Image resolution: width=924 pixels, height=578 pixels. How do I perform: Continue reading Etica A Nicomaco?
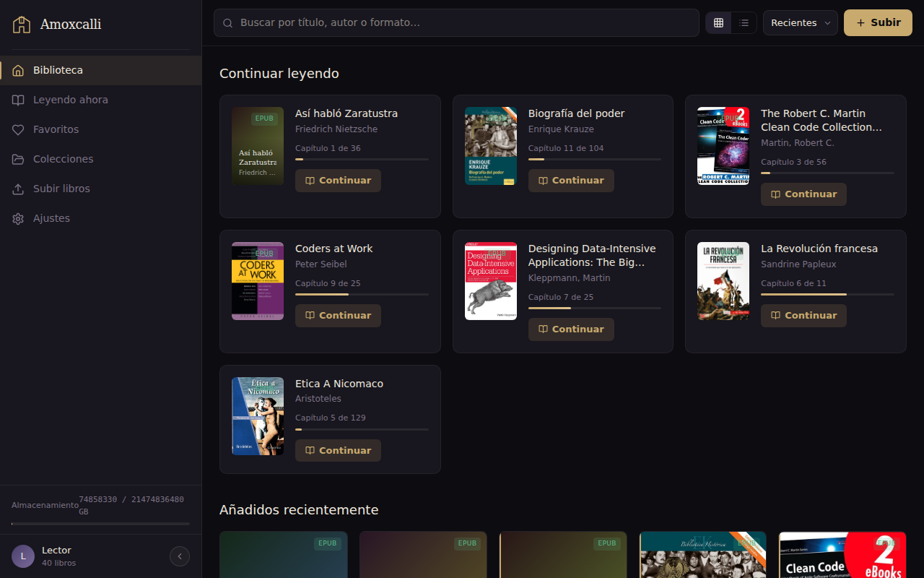click(338, 451)
